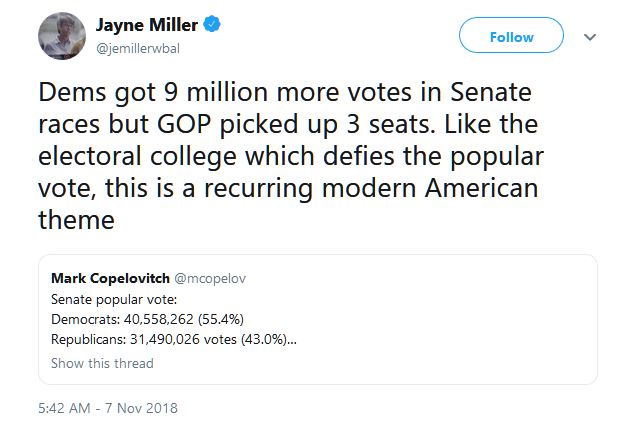
Task: Click the 7 Nov 2018 date
Action: tap(142, 408)
